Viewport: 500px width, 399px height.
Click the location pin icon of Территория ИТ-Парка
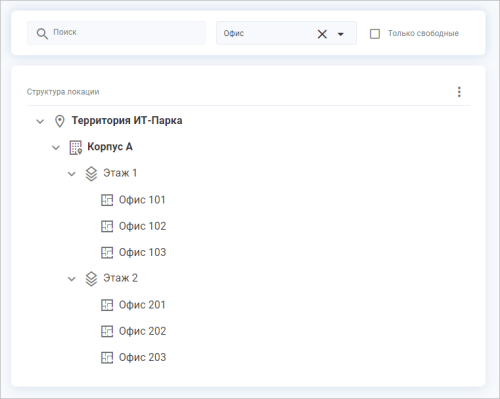coord(60,121)
